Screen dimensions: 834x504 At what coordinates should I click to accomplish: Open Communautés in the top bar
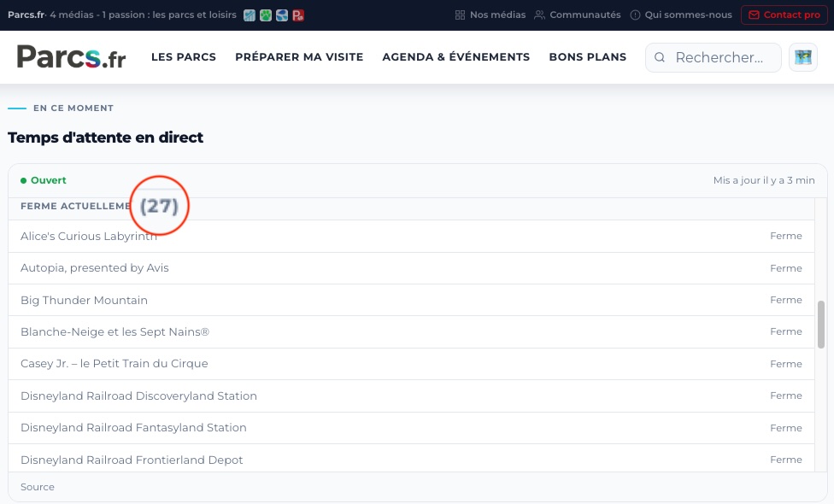pos(577,15)
